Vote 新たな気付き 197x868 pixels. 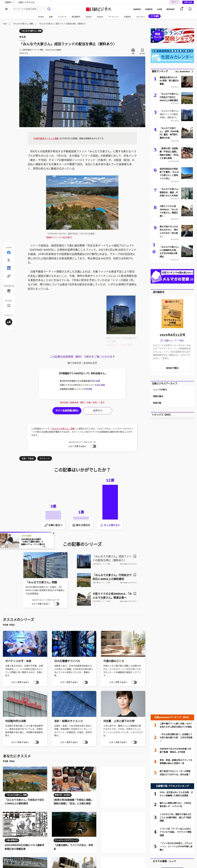tap(81, 525)
